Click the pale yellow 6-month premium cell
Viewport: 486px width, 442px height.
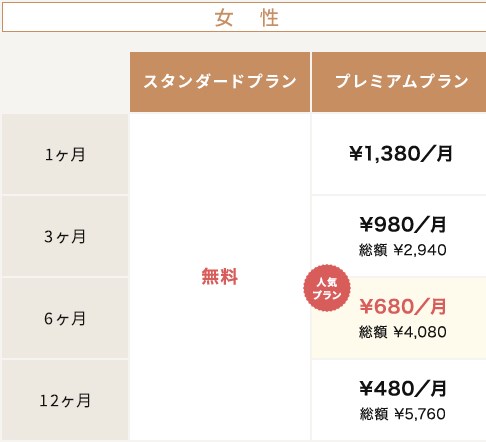[399, 318]
